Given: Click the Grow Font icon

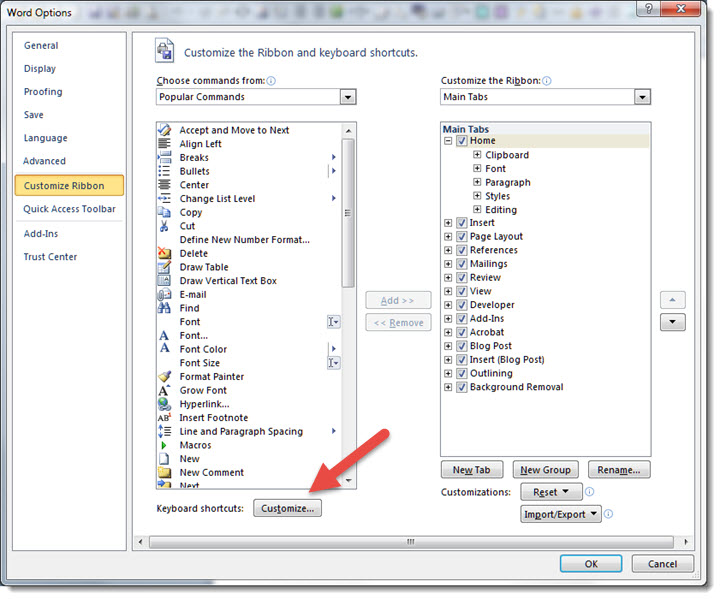Looking at the screenshot, I should tap(164, 390).
